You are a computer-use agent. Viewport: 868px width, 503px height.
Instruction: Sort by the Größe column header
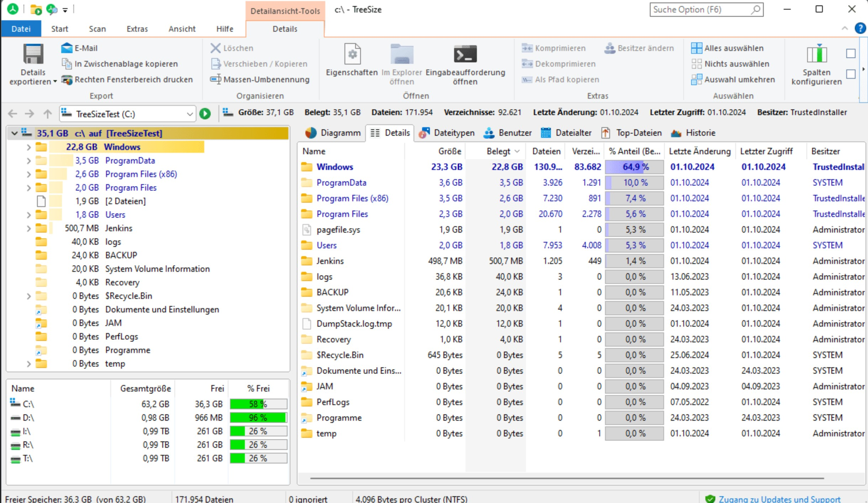click(x=435, y=151)
